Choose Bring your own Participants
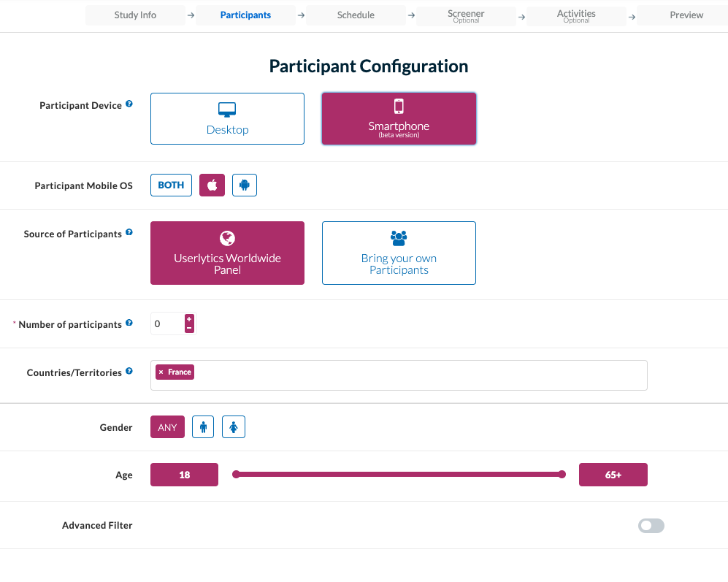 [399, 264]
